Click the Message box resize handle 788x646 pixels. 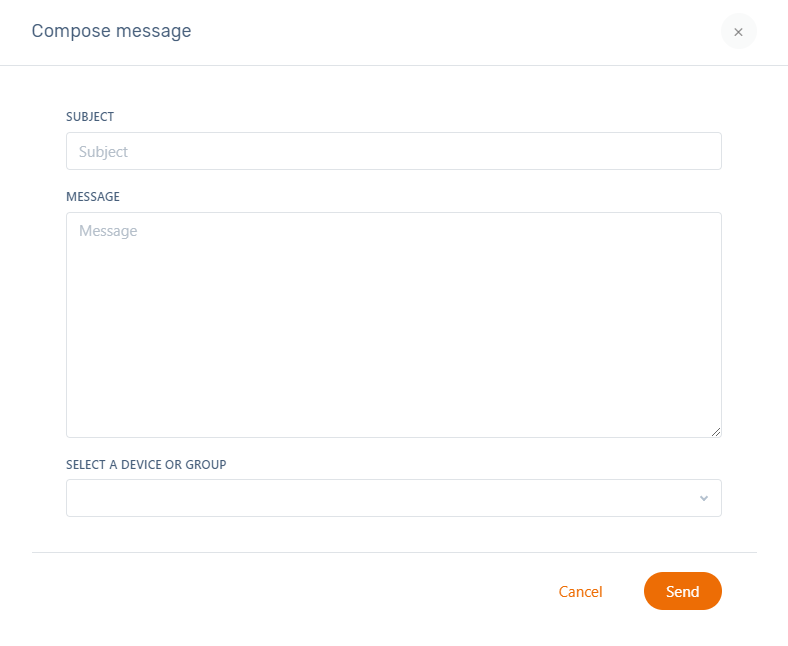tap(715, 431)
